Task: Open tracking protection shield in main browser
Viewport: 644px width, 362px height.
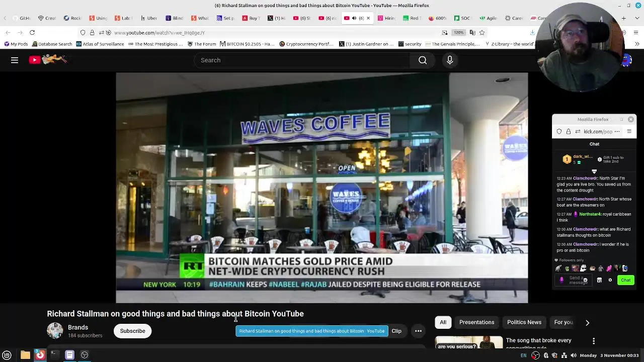Action: pos(83,33)
